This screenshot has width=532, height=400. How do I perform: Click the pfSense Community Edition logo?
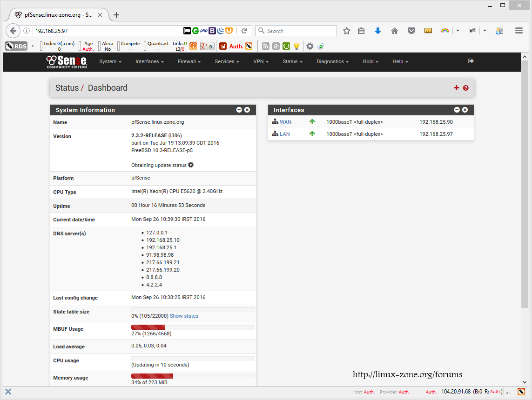click(66, 61)
